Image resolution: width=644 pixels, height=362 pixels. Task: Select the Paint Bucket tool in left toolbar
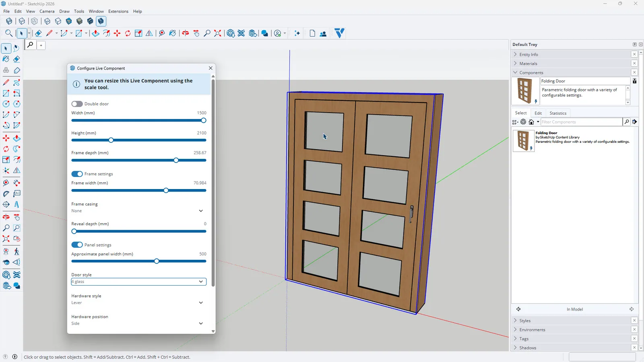pyautogui.click(x=6, y=59)
